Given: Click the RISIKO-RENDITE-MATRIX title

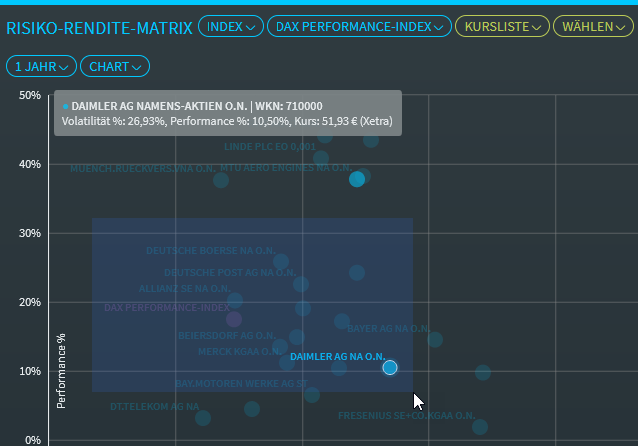Looking at the screenshot, I should click(99, 27).
